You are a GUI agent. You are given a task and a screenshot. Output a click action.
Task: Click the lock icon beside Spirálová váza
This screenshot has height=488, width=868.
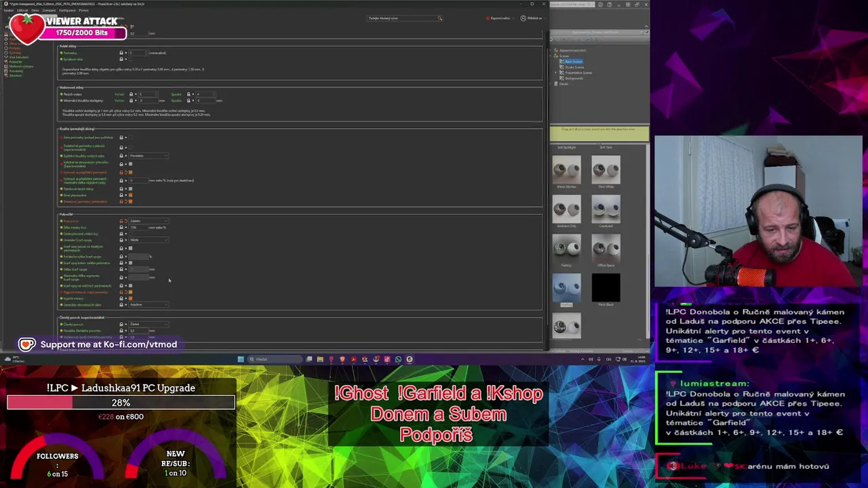pyautogui.click(x=121, y=60)
